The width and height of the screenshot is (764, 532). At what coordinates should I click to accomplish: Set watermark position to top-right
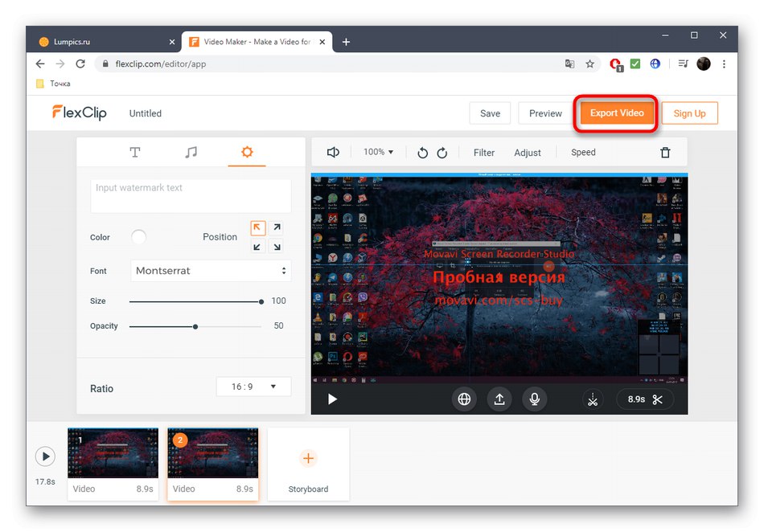277,227
